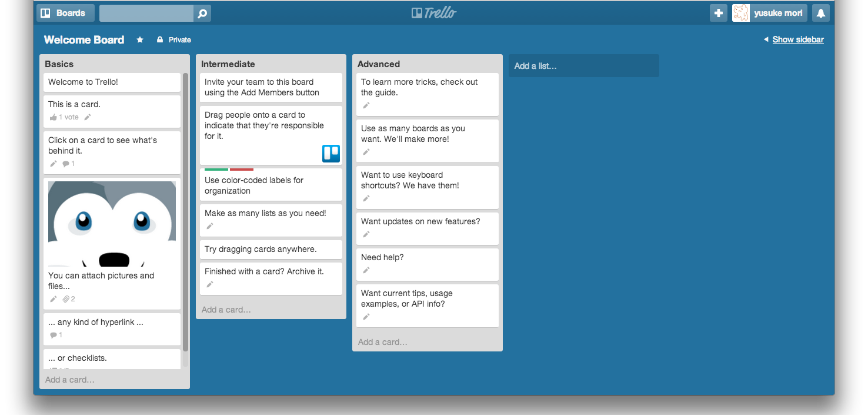The width and height of the screenshot is (868, 415).
Task: Add a card to the Intermediate list
Action: (x=226, y=310)
